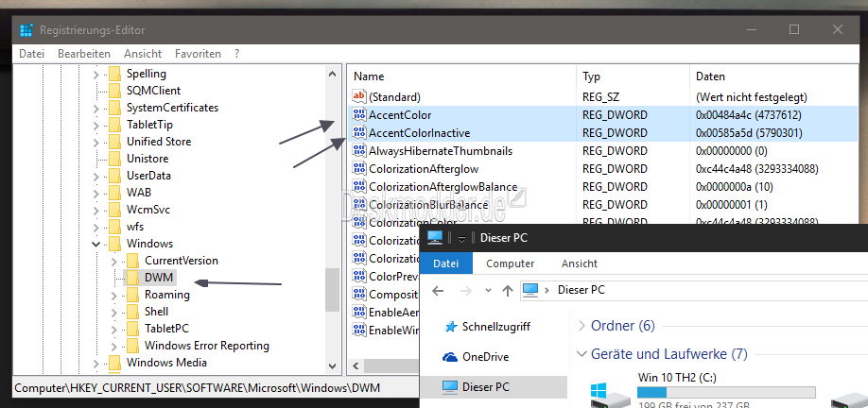Viewport: 868px width, 408px height.
Task: Select the AccentColorInactive value name
Action: [419, 132]
